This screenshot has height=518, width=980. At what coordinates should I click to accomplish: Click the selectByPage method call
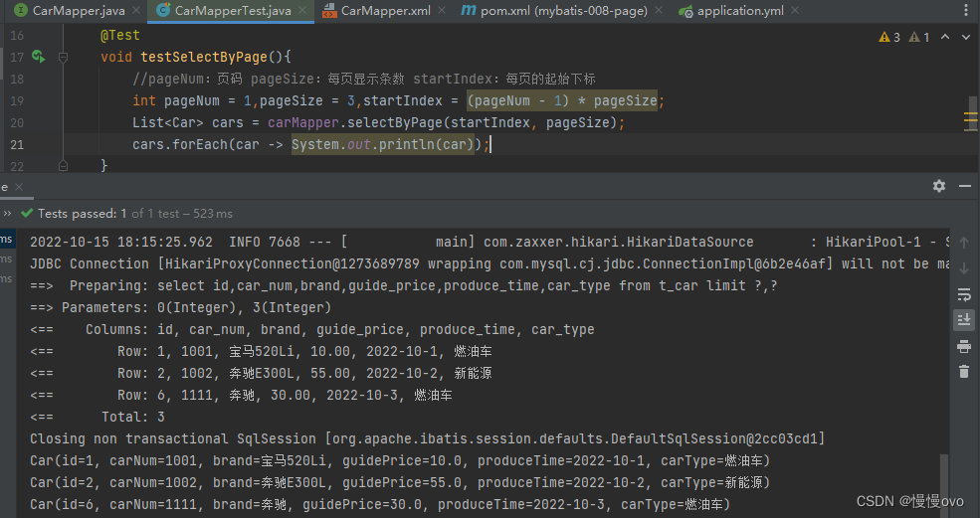(395, 122)
